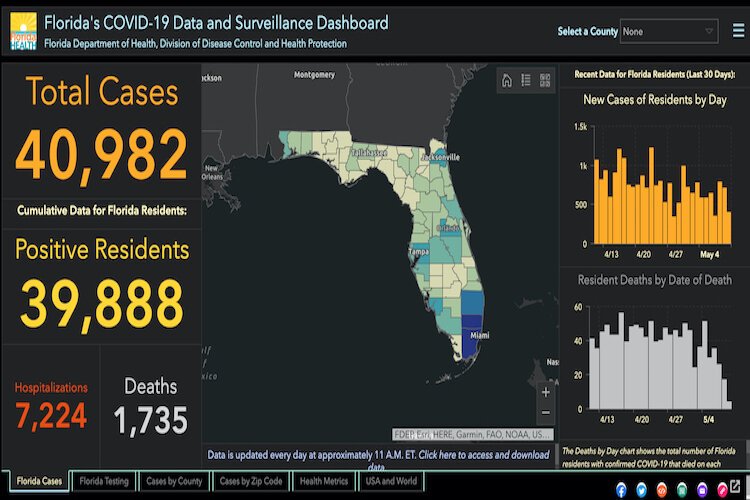Viewport: 750px width, 500px height.
Task: Open the Cases by County tab
Action: (x=174, y=481)
